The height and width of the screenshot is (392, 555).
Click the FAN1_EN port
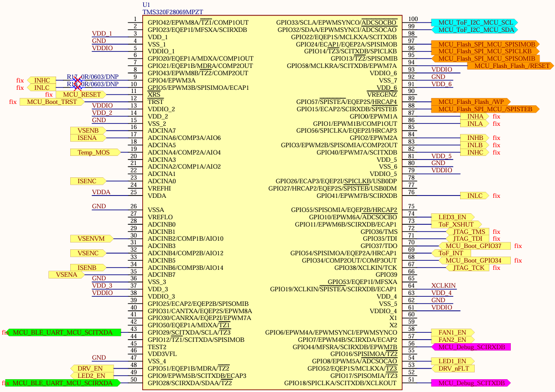tap(453, 332)
